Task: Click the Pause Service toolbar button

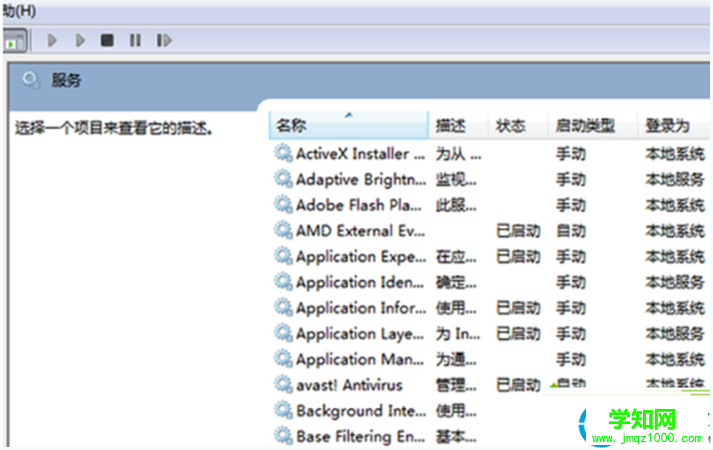Action: tap(134, 40)
